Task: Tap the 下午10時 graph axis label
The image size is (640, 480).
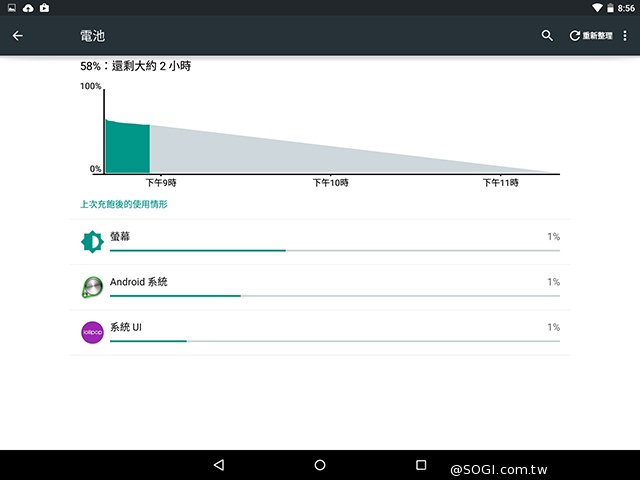Action: pos(331,183)
